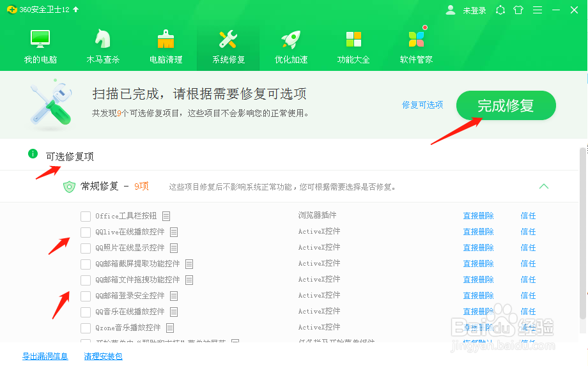Open details icon for Office工具栏按钮
Viewport: 588px width, 366px height.
[166, 216]
